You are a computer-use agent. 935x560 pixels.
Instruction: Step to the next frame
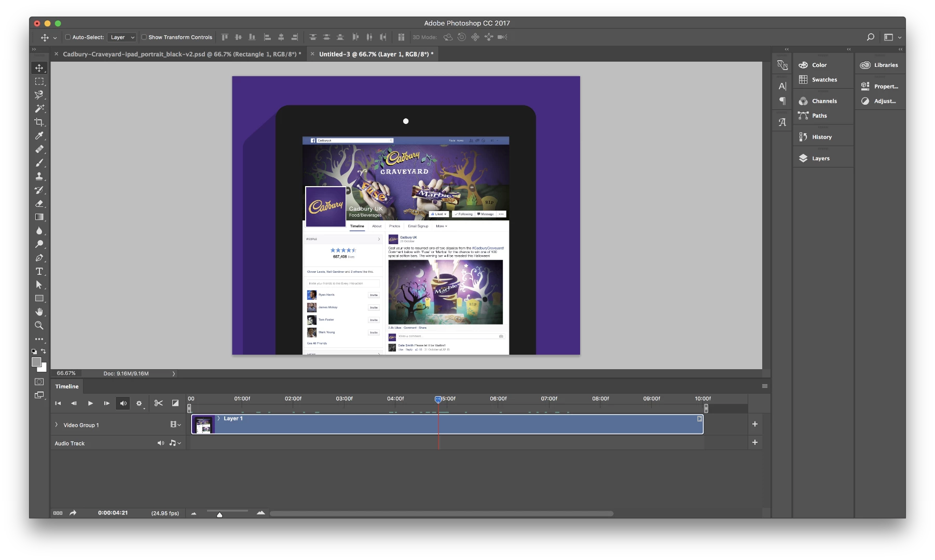106,403
